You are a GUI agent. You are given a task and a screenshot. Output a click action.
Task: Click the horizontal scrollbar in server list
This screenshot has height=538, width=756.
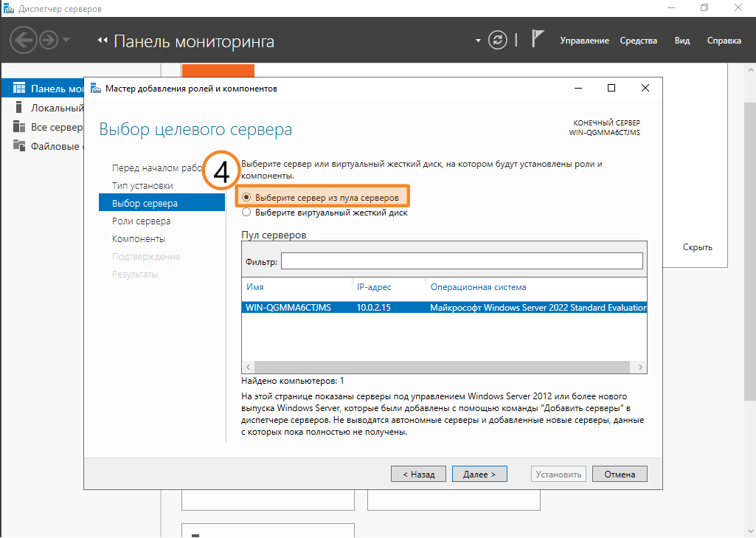click(443, 367)
